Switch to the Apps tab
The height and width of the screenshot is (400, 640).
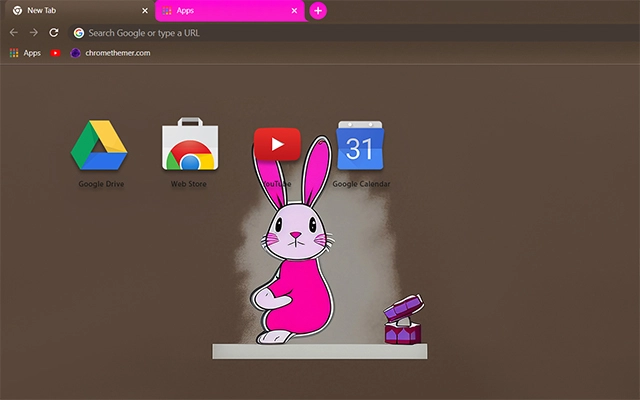click(230, 11)
